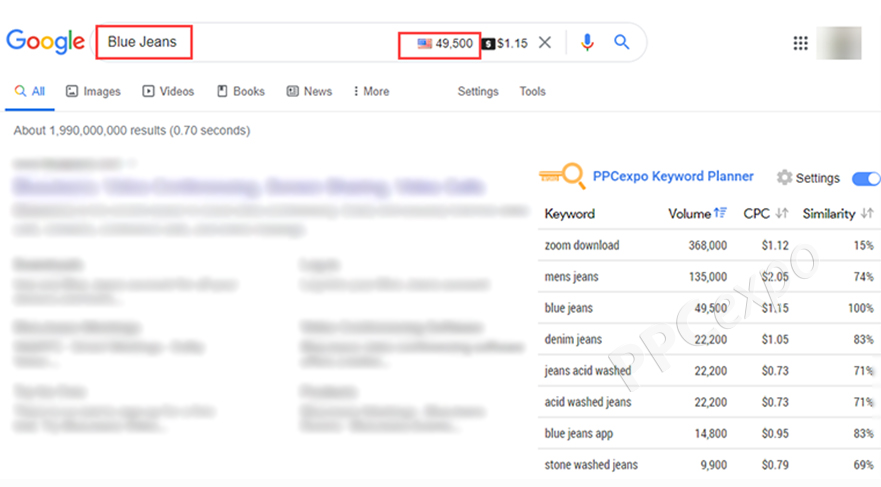The width and height of the screenshot is (881, 487).
Task: Click the Tools button
Action: pyautogui.click(x=532, y=91)
